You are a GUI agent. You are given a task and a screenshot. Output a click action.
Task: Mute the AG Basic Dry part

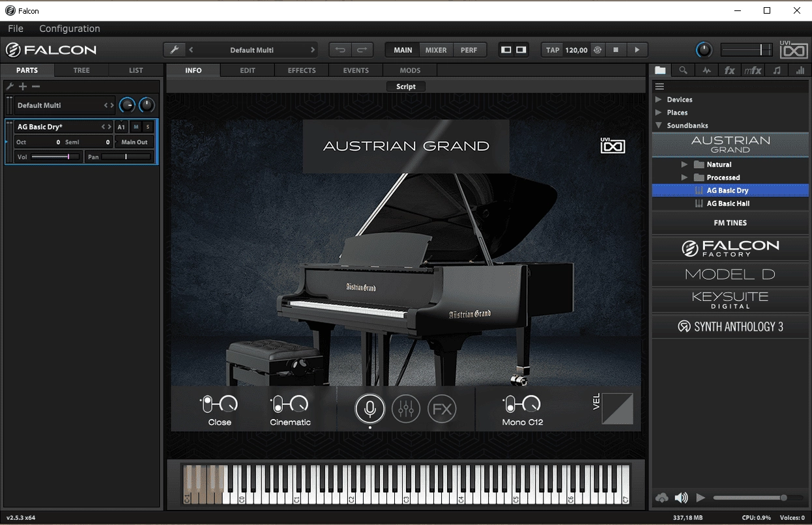tap(136, 127)
